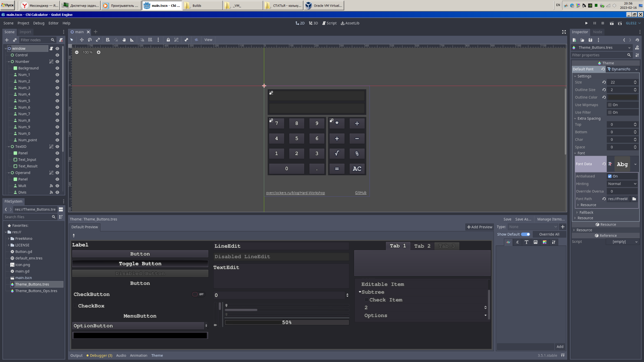644x362 pixels.
Task: Select the Rotate mode tool
Action: tap(90, 40)
